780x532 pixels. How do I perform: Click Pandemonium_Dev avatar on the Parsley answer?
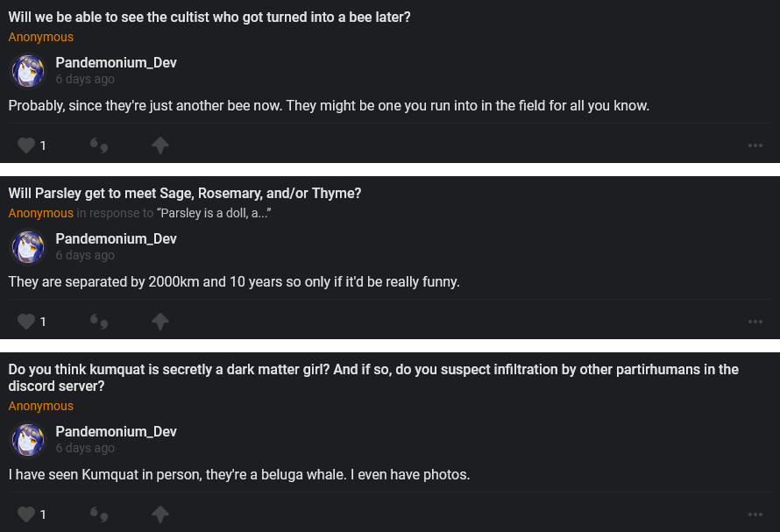pyautogui.click(x=28, y=247)
